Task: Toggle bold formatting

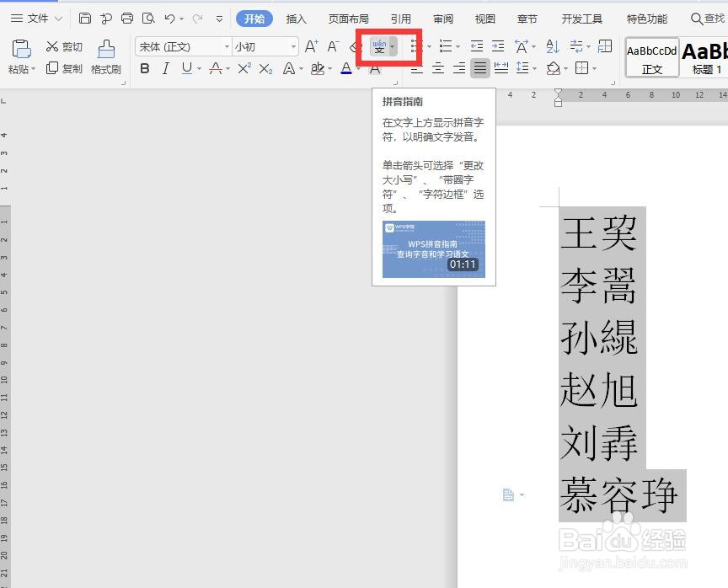Action: (x=144, y=69)
